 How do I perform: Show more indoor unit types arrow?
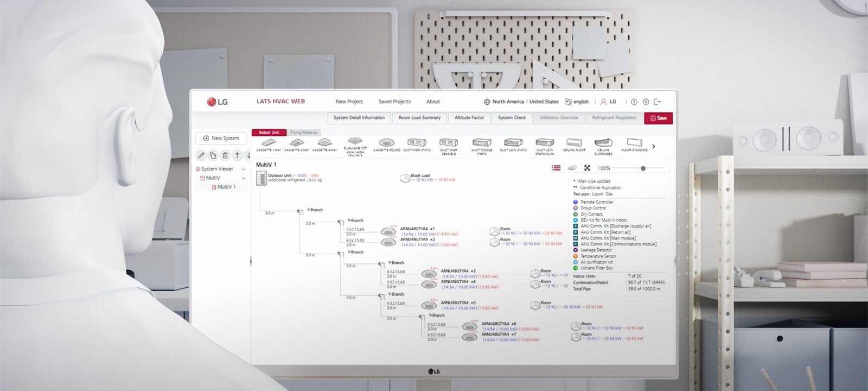[654, 146]
